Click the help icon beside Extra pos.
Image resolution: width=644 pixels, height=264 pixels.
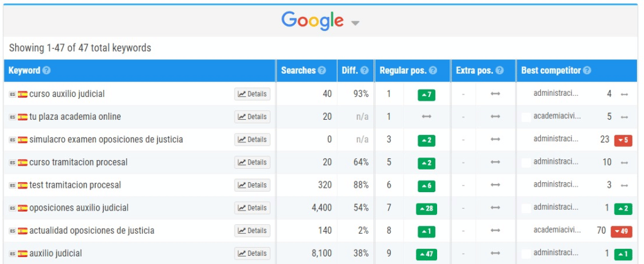tap(500, 71)
